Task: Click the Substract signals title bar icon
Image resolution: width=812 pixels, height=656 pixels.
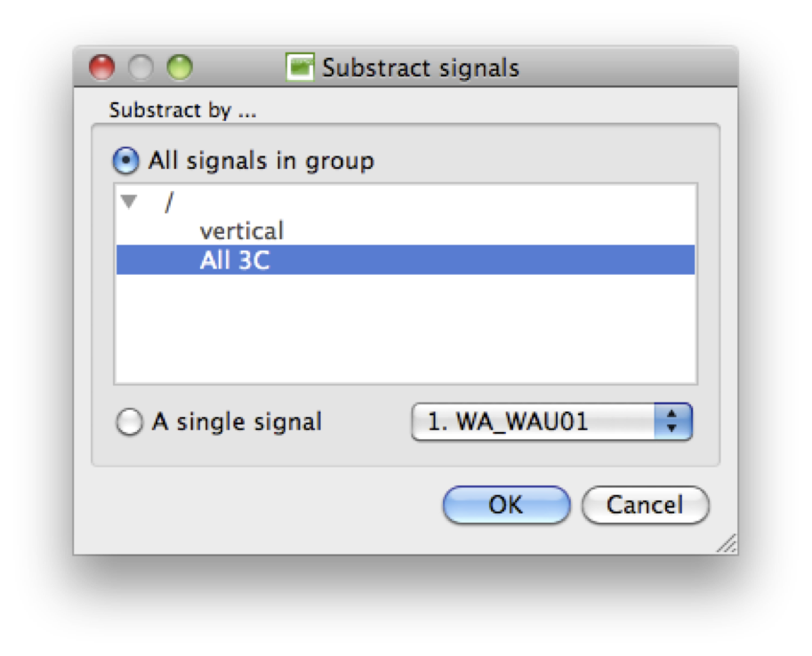Action: click(x=300, y=68)
